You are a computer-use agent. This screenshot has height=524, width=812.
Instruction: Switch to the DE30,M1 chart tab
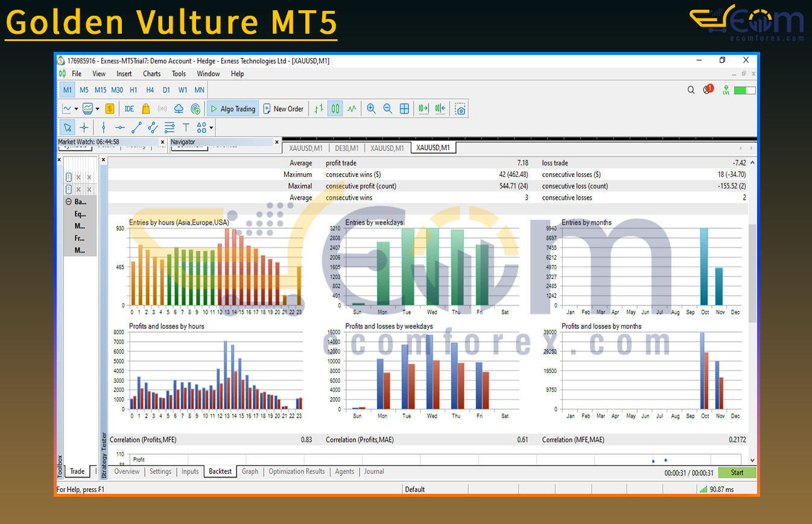coord(346,148)
